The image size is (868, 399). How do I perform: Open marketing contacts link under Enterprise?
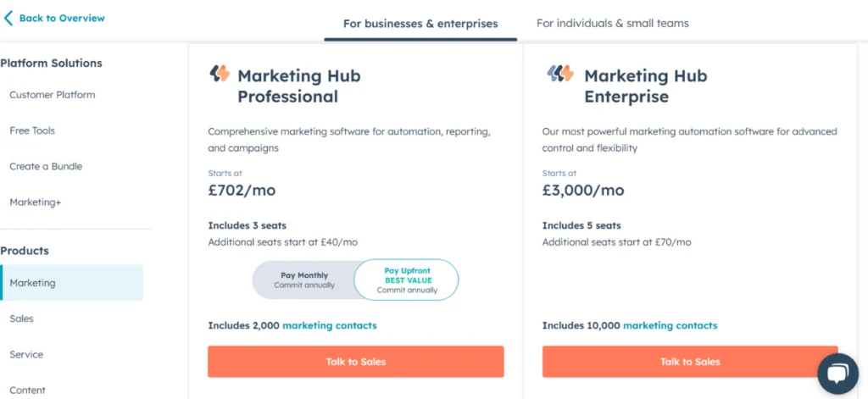pyautogui.click(x=670, y=325)
